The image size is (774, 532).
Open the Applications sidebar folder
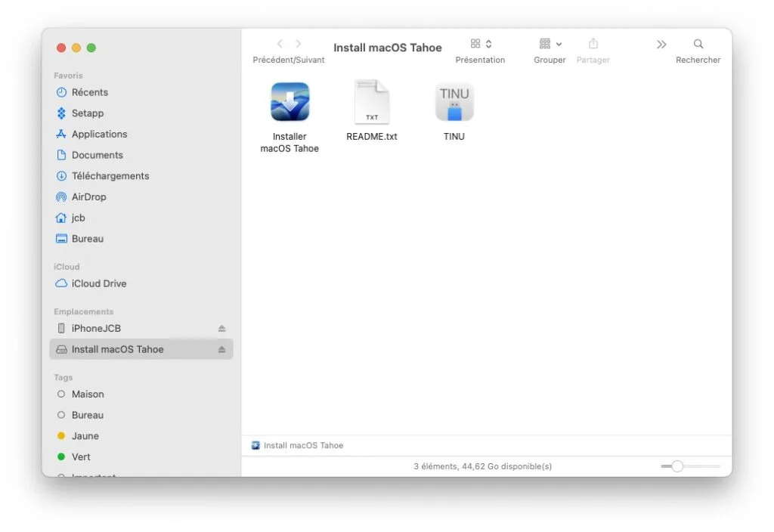click(x=141, y=135)
